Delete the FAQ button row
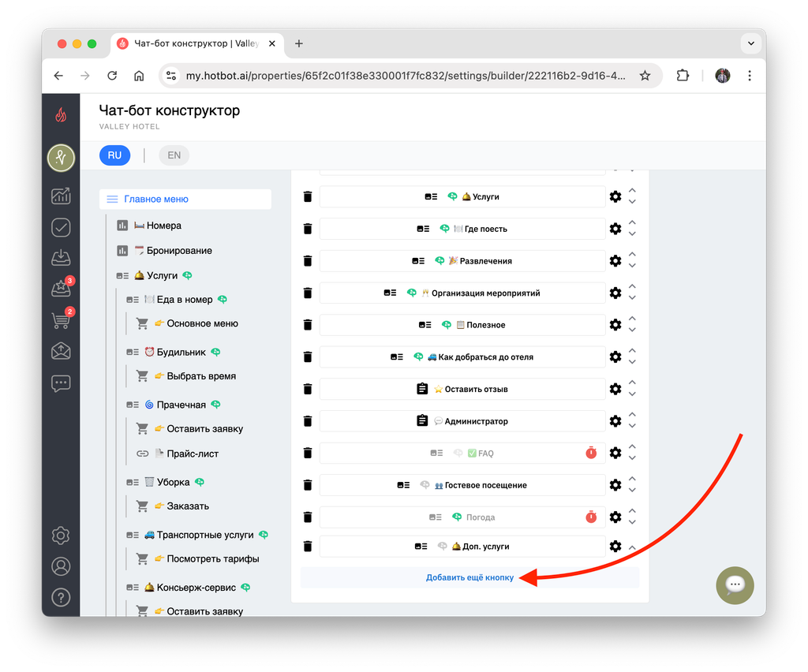The width and height of the screenshot is (808, 672). coord(308,454)
